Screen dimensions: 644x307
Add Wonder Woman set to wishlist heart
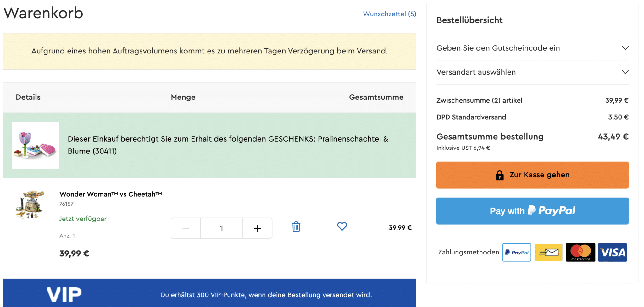342,226
